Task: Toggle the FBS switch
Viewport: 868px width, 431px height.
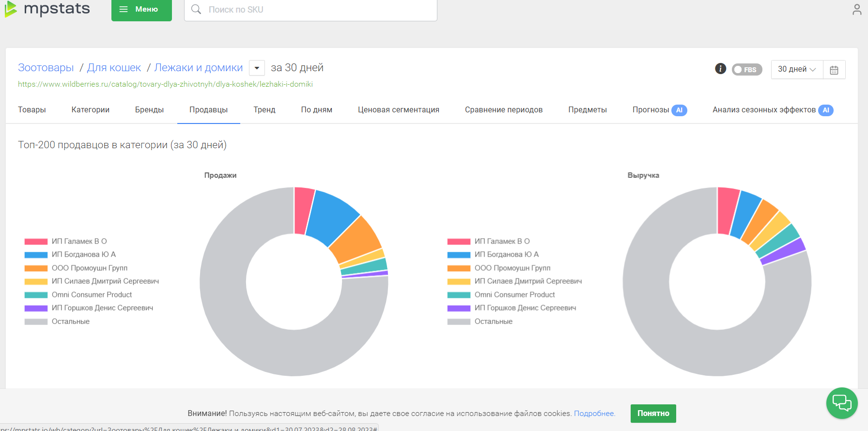Action: (746, 70)
